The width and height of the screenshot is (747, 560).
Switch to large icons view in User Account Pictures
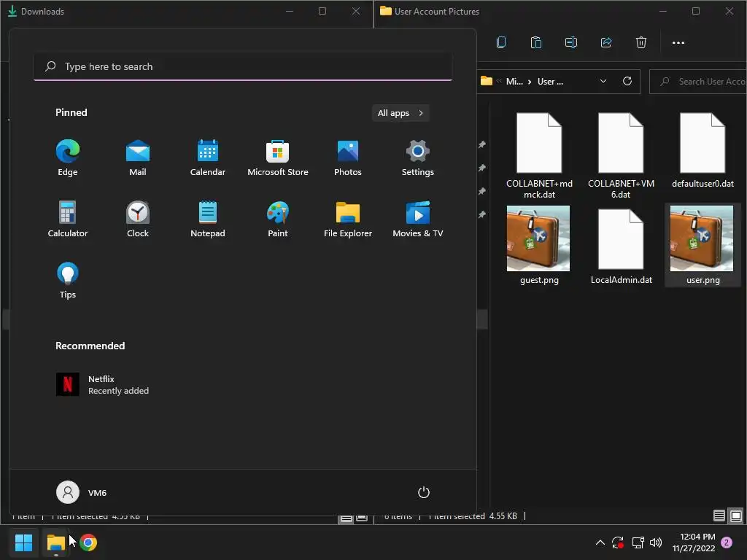pos(736,516)
